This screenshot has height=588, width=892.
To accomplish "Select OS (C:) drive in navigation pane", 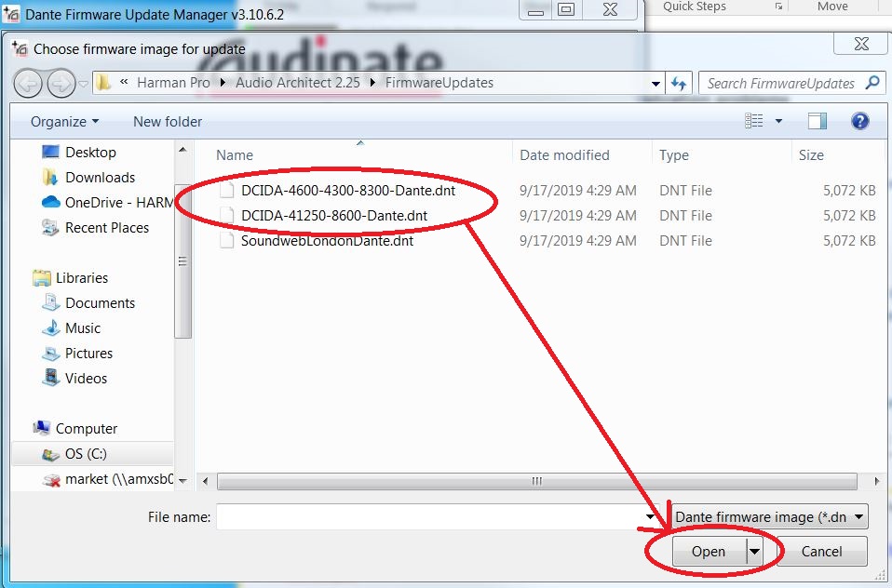I will pyautogui.click(x=86, y=454).
